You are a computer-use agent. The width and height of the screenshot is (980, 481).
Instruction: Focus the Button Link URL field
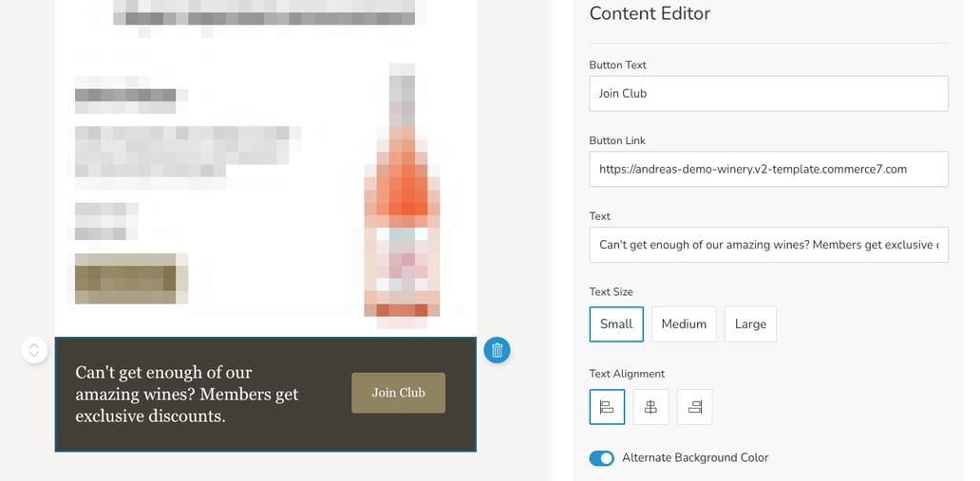point(768,169)
